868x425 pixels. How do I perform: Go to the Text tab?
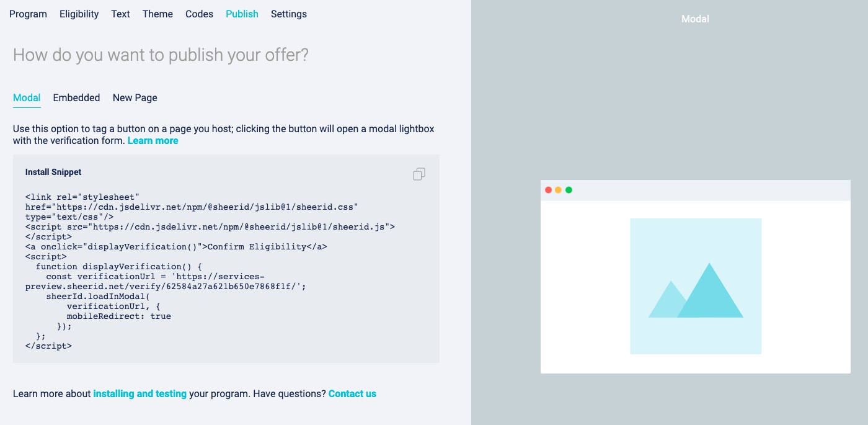[x=120, y=14]
